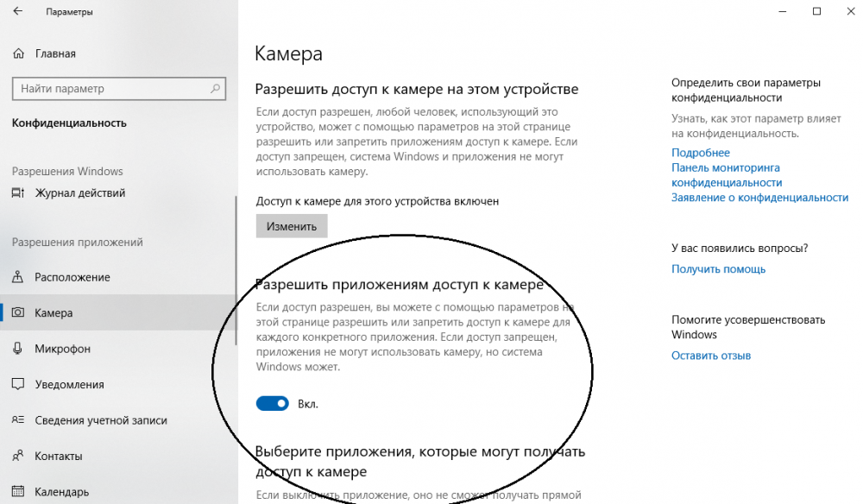
Task: Click the Вкл. label next to toggle
Action: [308, 404]
